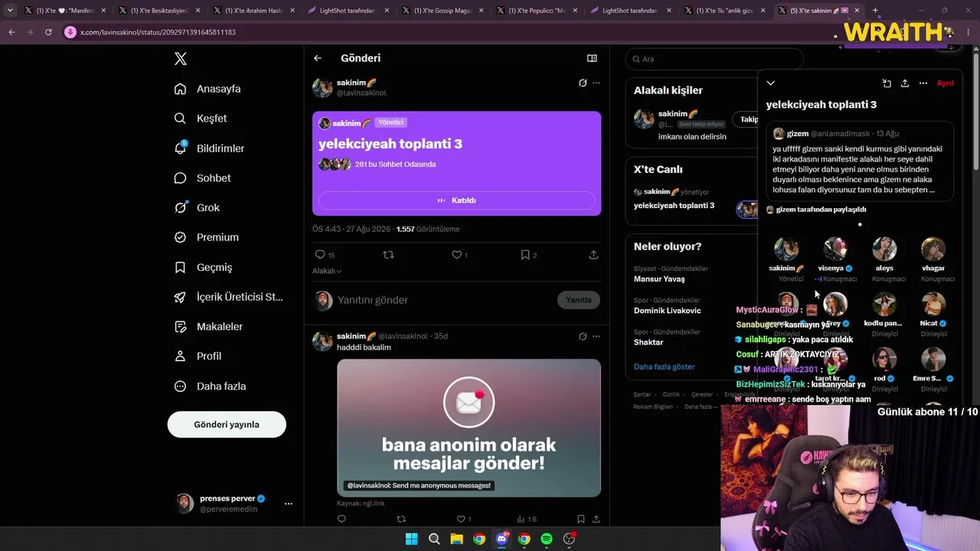Open Mansur Yavaş trending topic
The height and width of the screenshot is (551, 980).
coord(659,279)
